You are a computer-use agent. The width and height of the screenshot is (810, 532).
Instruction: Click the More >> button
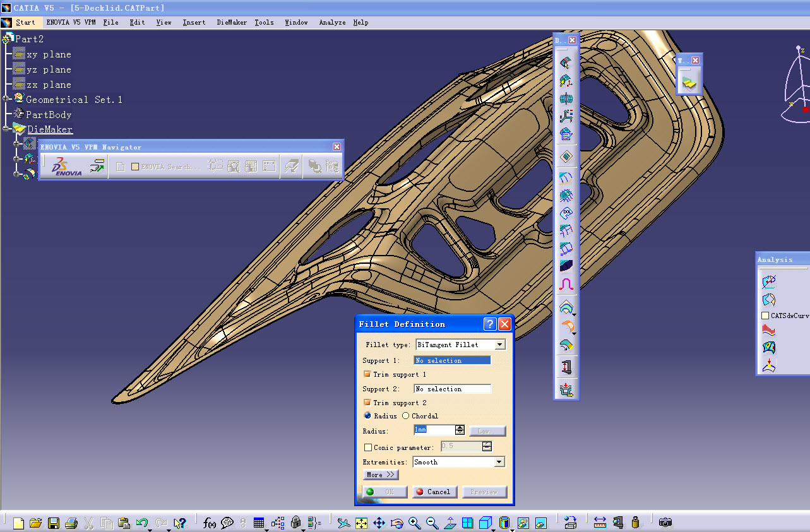coord(381,475)
